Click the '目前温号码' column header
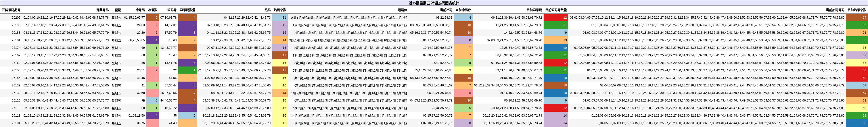Image resolution: width=868 pixels, height=127 pixels. (x=535, y=10)
